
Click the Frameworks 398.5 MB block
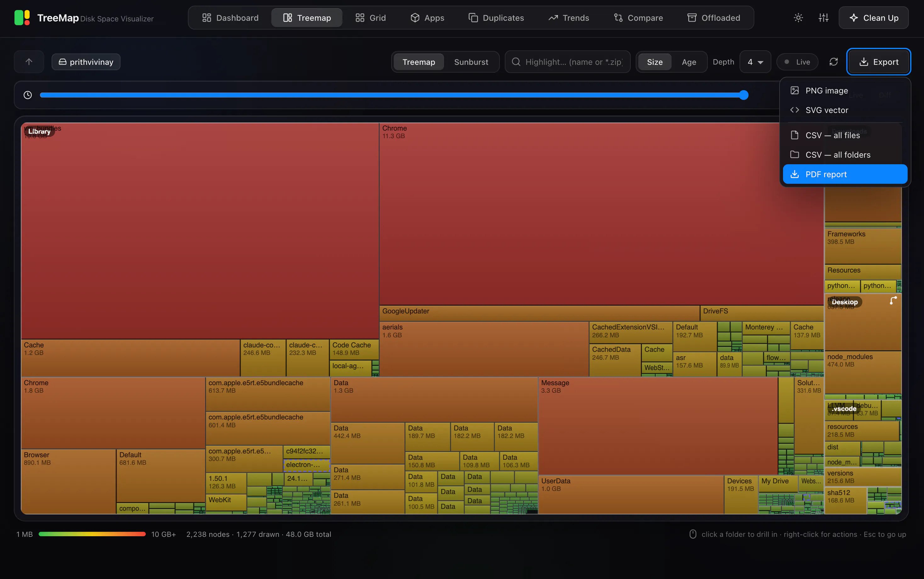863,246
